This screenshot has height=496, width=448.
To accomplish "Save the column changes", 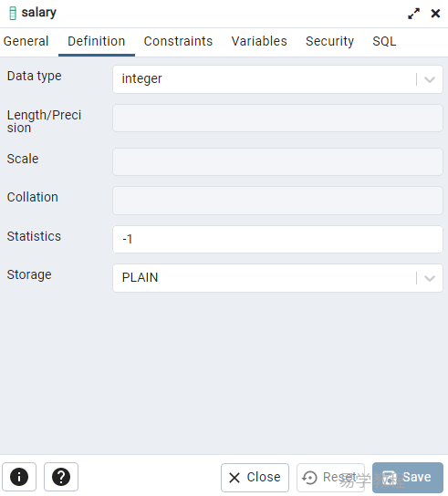I will (x=408, y=478).
